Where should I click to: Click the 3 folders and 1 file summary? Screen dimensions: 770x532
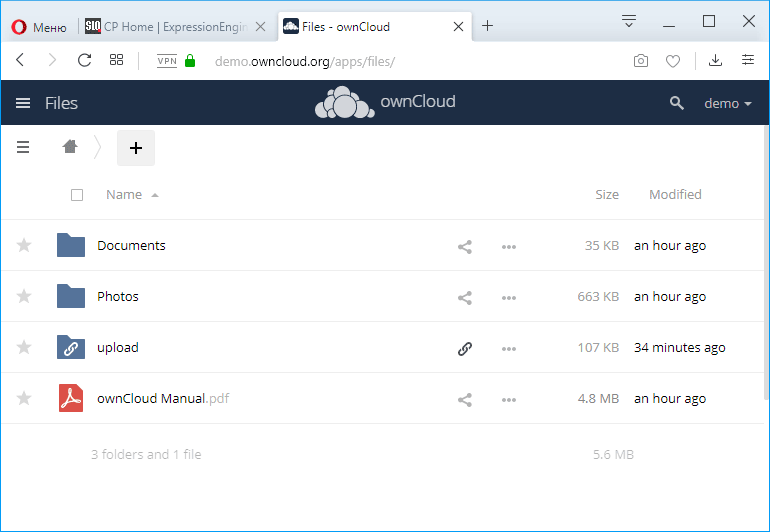[146, 454]
